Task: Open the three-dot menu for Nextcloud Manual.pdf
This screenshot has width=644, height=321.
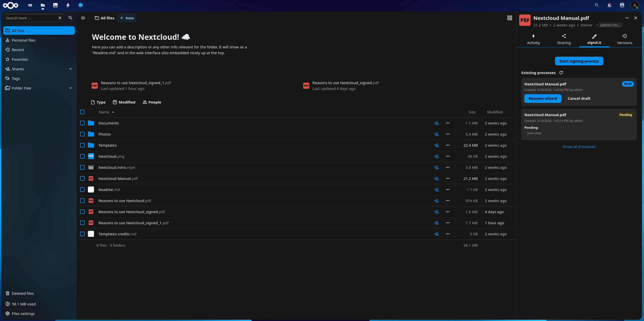Action: tap(448, 178)
